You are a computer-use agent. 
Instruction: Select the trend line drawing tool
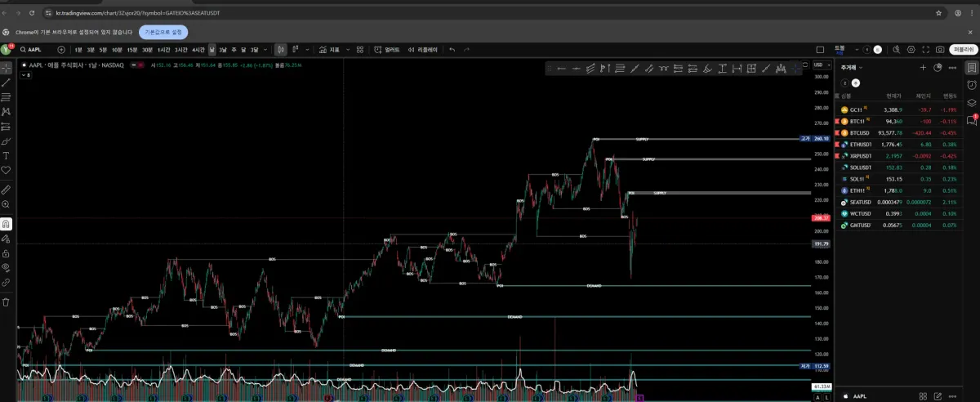pyautogui.click(x=6, y=83)
